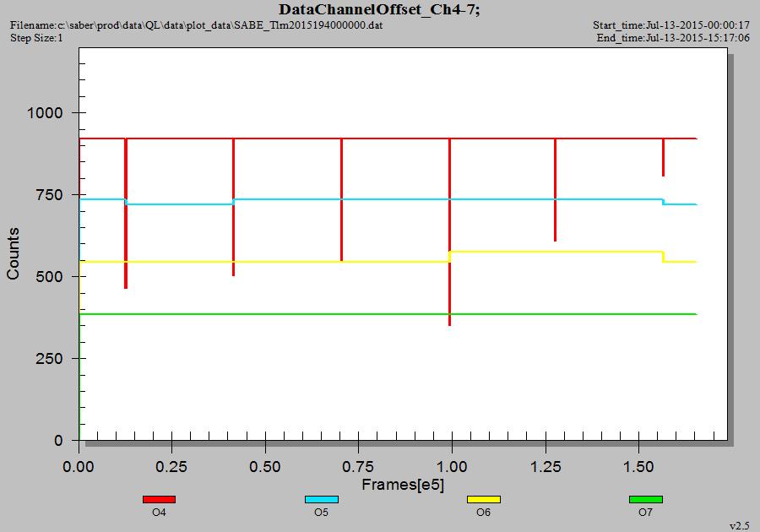Click the 0.50 x-axis tick label
Screen dimensions: 760x532
pos(265,467)
